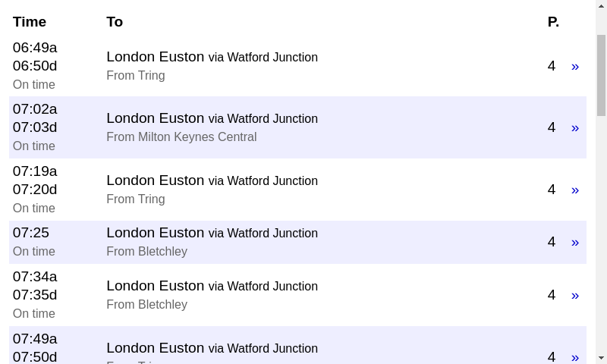Click the Time column header

pos(30,22)
